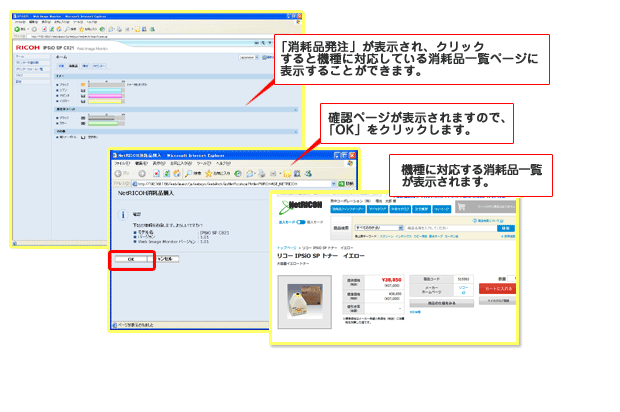This screenshot has height=412, width=620.
Task: Click トップページ breadcrumb link
Action: 287,248
